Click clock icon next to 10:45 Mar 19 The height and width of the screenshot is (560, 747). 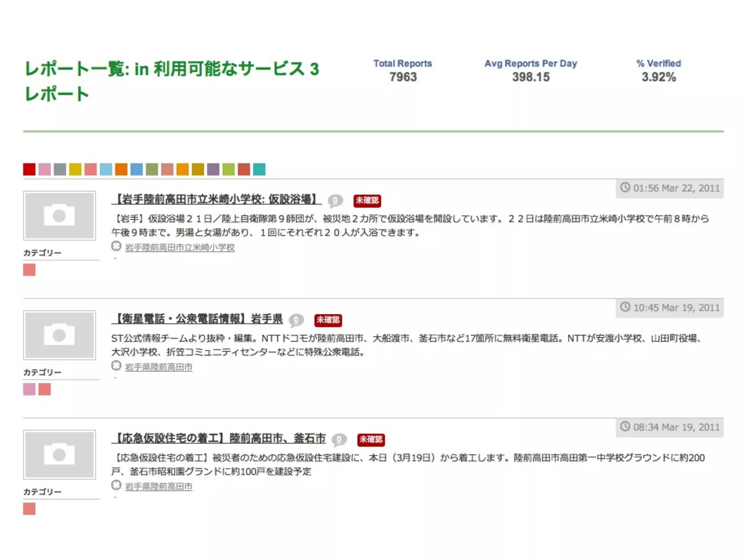(x=625, y=307)
